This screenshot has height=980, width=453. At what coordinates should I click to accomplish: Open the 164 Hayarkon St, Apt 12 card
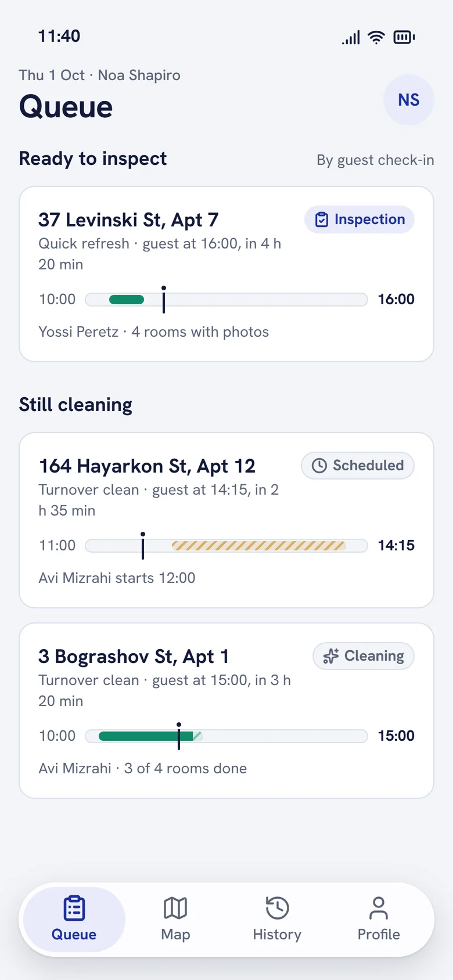[227, 520]
